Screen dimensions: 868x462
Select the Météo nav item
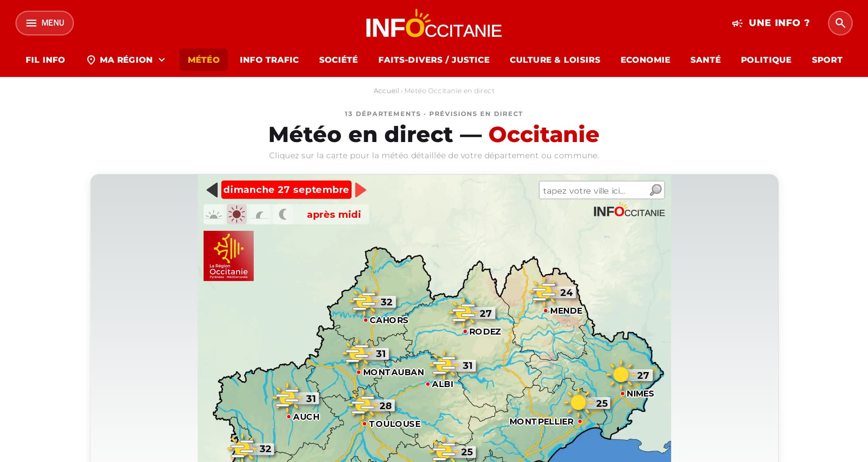click(204, 60)
